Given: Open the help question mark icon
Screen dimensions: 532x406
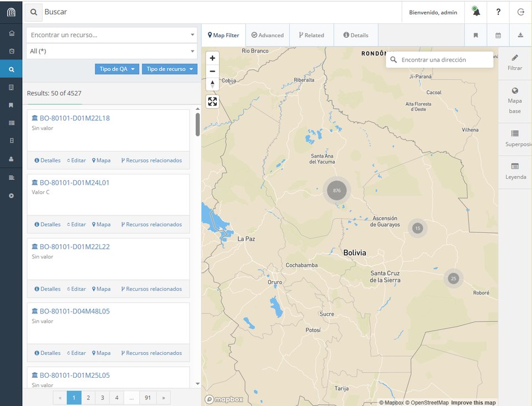Looking at the screenshot, I should point(498,12).
